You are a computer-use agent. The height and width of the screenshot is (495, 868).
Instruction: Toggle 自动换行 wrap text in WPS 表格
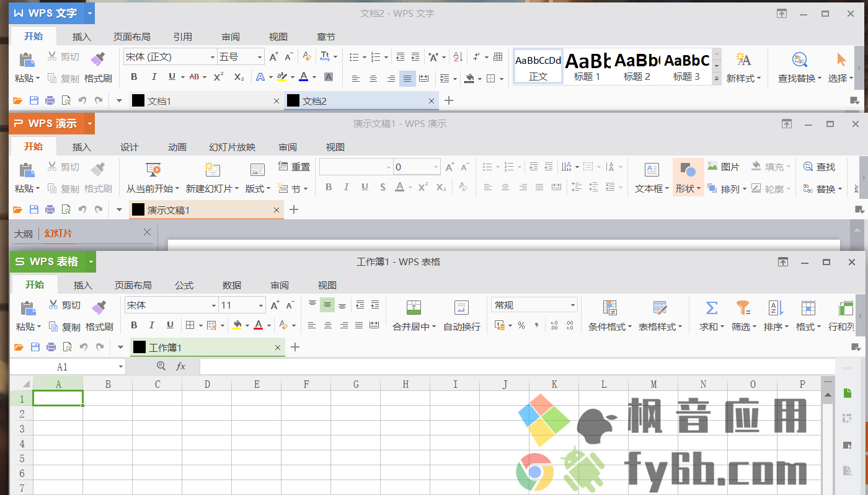(461, 315)
